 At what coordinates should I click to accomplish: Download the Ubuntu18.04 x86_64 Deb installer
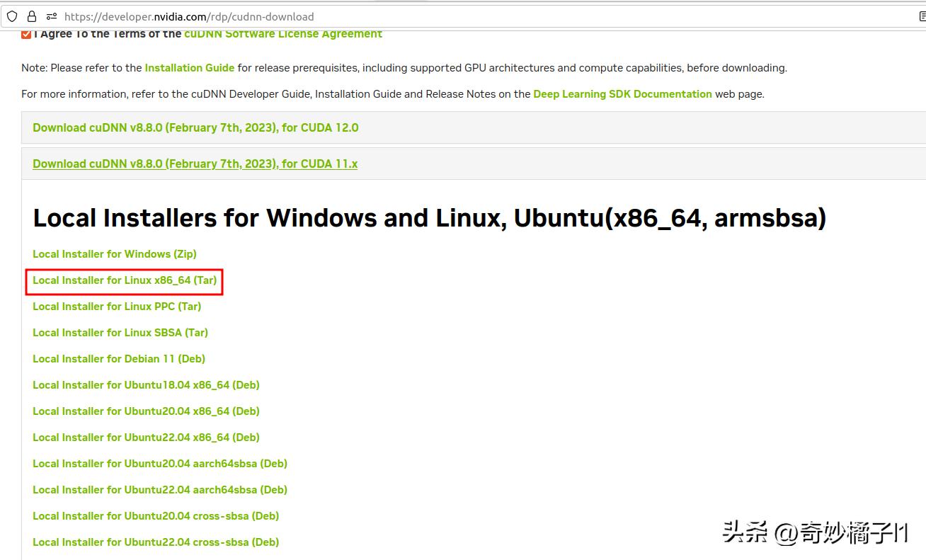pyautogui.click(x=146, y=384)
